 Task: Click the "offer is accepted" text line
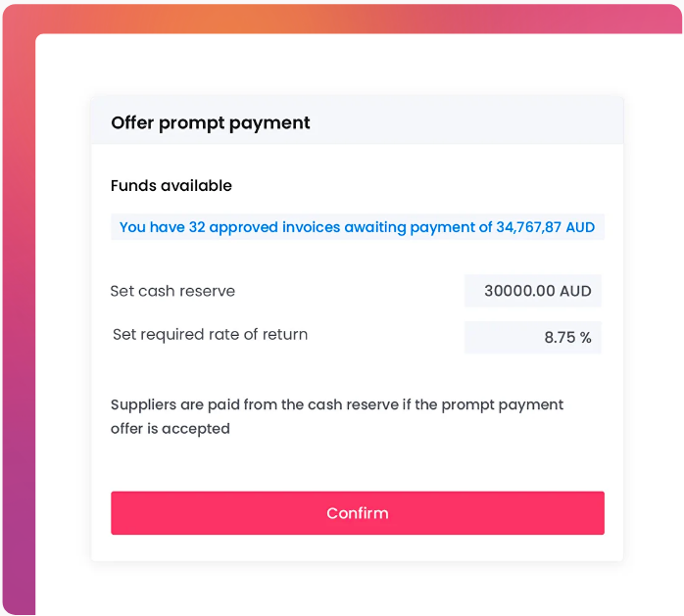(x=171, y=429)
